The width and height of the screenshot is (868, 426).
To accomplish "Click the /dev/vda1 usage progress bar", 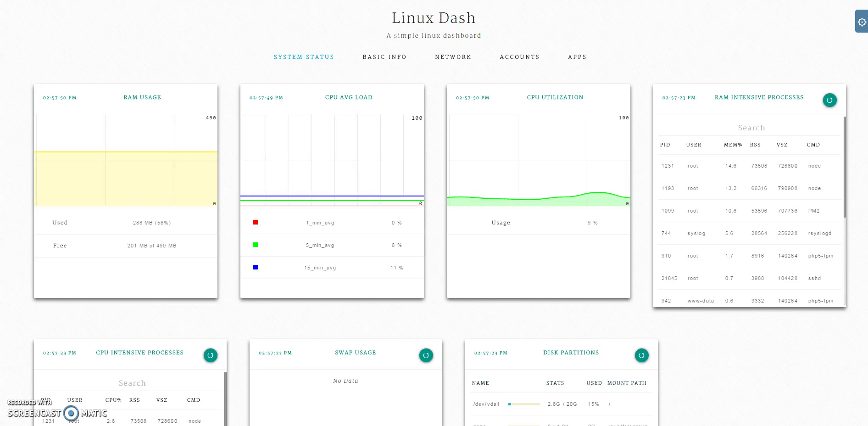I will coord(524,404).
